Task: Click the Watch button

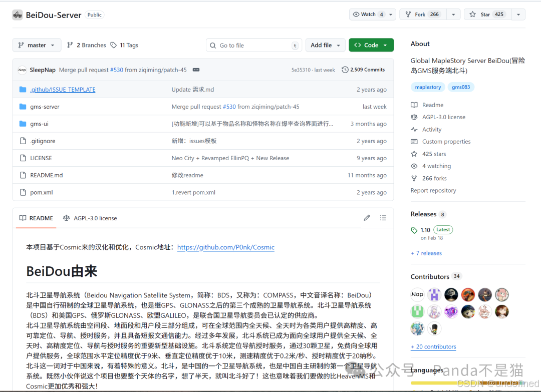Action: [368, 15]
